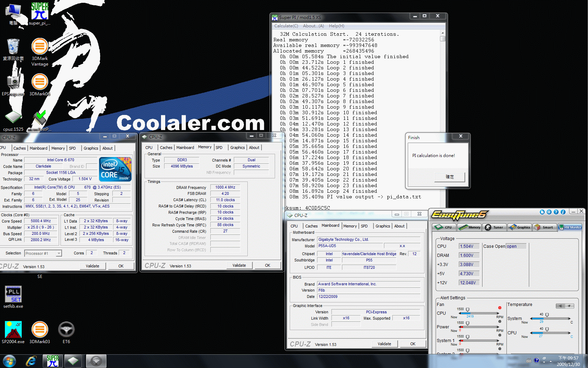
Task: Toggle the Power fan alert indicator
Action: tap(500, 322)
